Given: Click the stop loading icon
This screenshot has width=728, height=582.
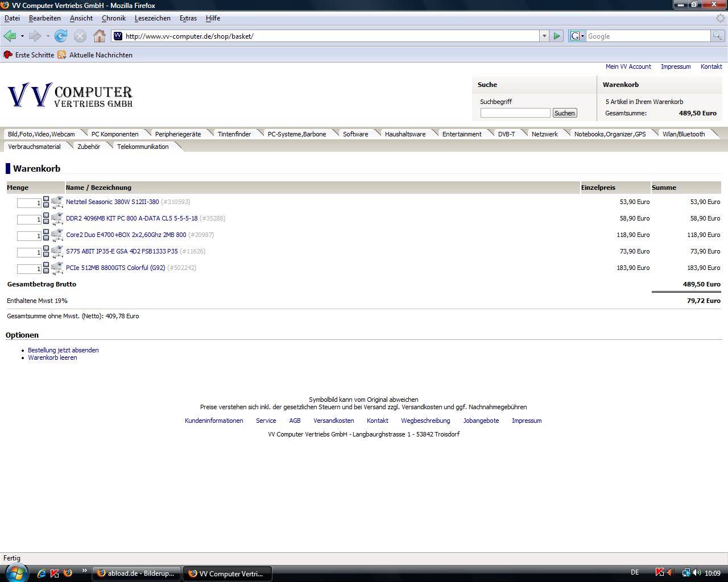Looking at the screenshot, I should 80,36.
